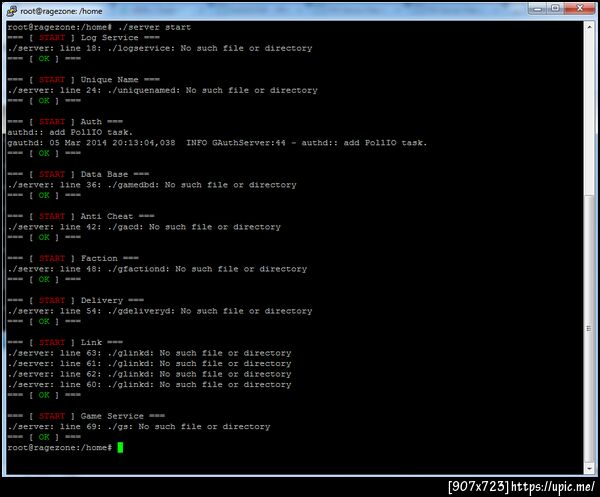Click the 'gauthd: 05 Mar 2014' log line
Screen dimensions: 600x497
(217, 143)
